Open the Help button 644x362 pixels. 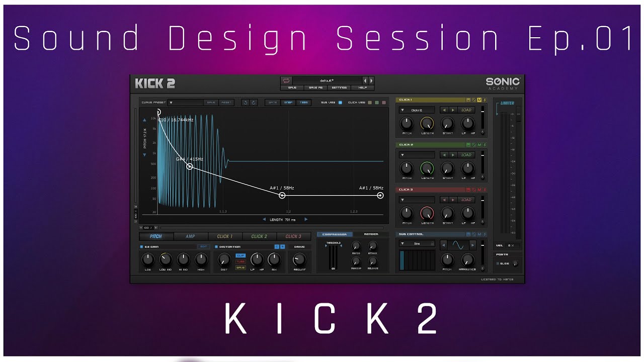coord(362,87)
